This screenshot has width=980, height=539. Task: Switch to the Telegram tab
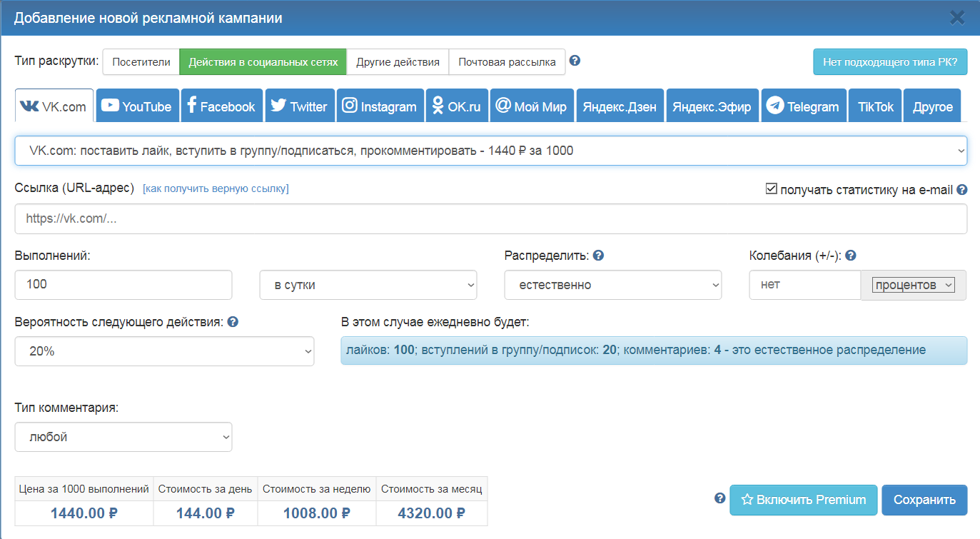(x=803, y=106)
